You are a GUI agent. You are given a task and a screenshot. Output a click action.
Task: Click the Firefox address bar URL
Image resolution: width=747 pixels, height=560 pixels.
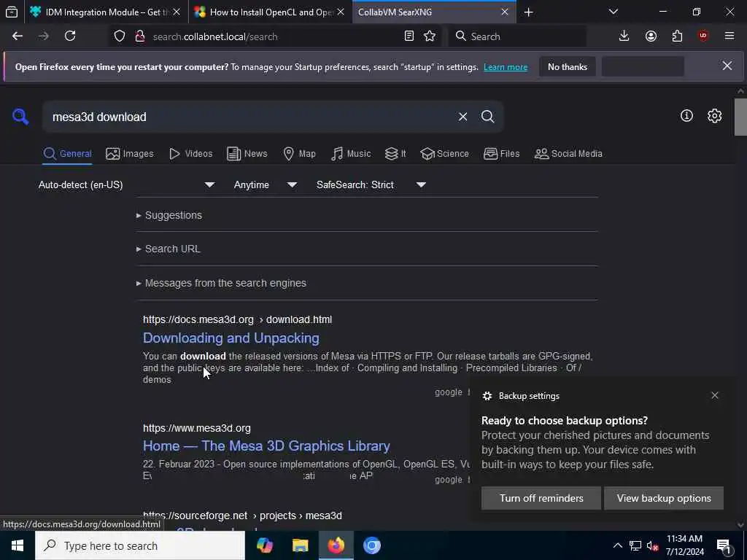tap(276, 36)
